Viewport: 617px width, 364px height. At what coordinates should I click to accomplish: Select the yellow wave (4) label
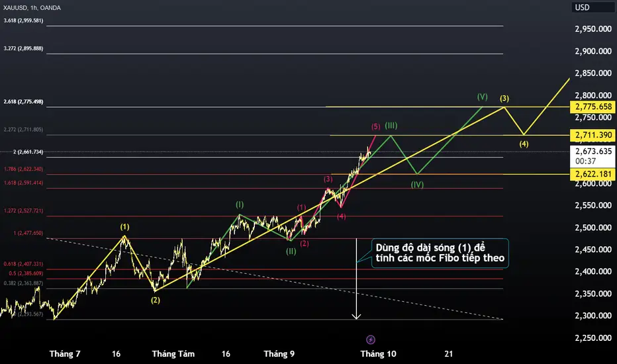tap(524, 144)
